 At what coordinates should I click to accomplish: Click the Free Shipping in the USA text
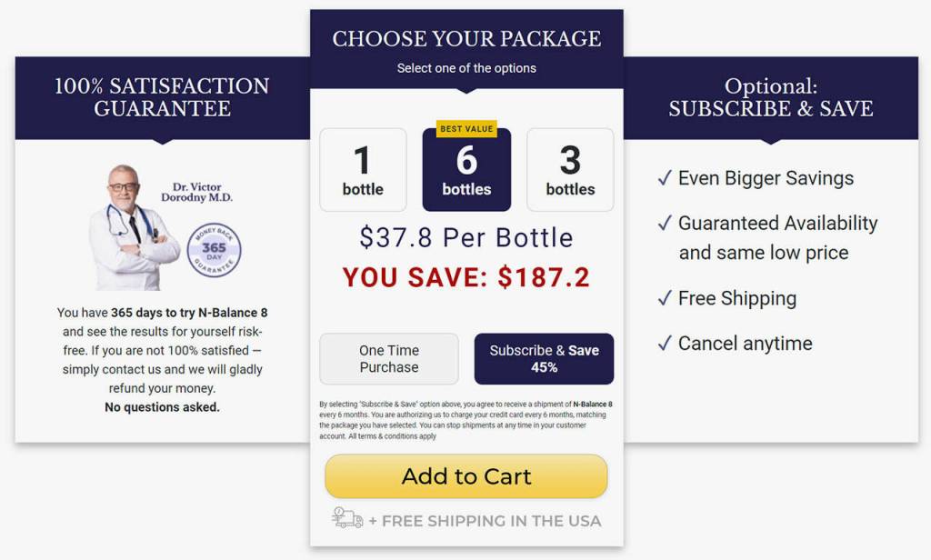491,521
